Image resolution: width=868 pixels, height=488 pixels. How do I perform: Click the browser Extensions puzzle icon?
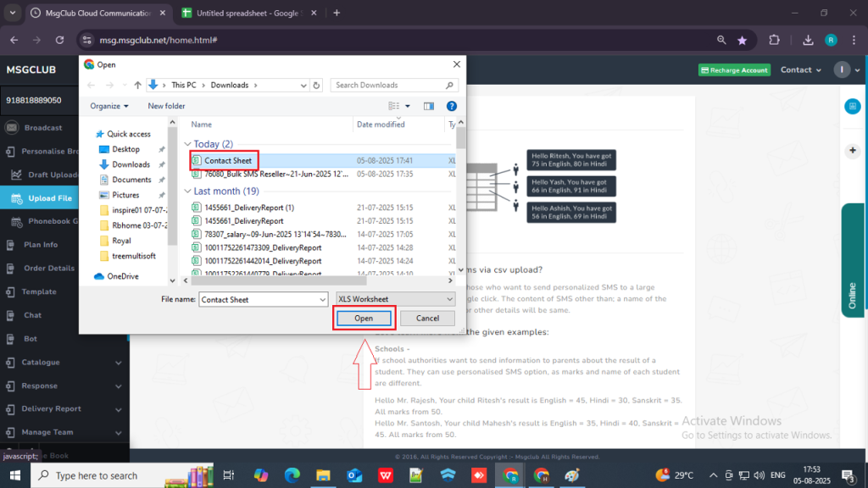pos(774,40)
